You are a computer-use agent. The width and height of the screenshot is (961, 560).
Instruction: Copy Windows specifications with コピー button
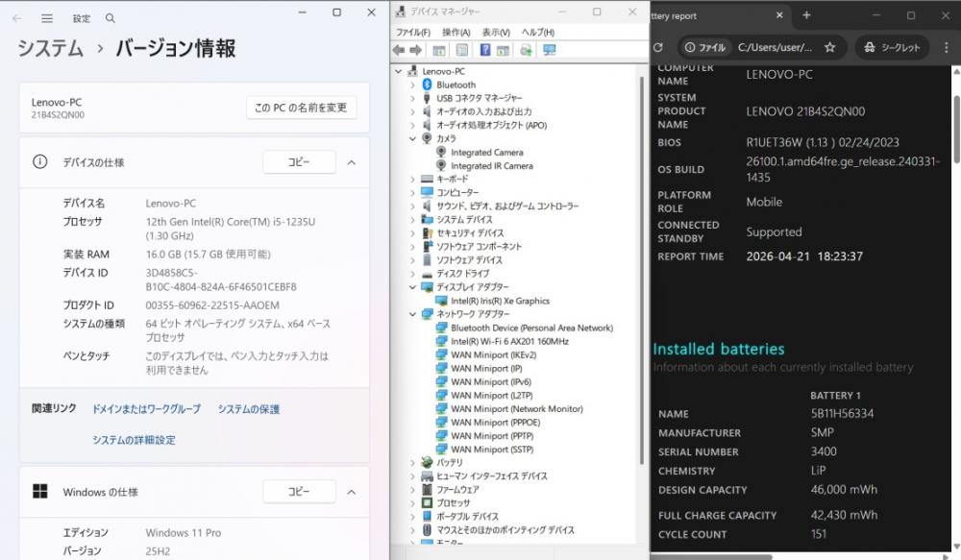299,492
